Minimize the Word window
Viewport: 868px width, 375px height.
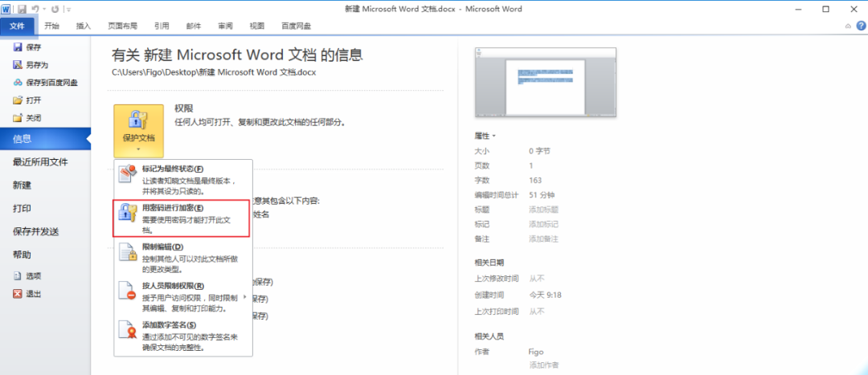(798, 9)
